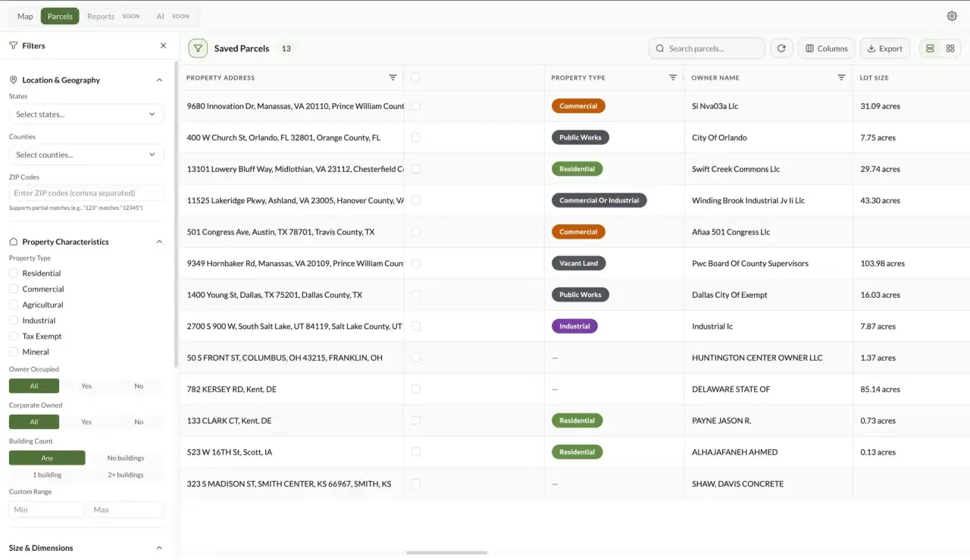Click the Vacant Land badge
Image resolution: width=970 pixels, height=560 pixels.
(578, 264)
